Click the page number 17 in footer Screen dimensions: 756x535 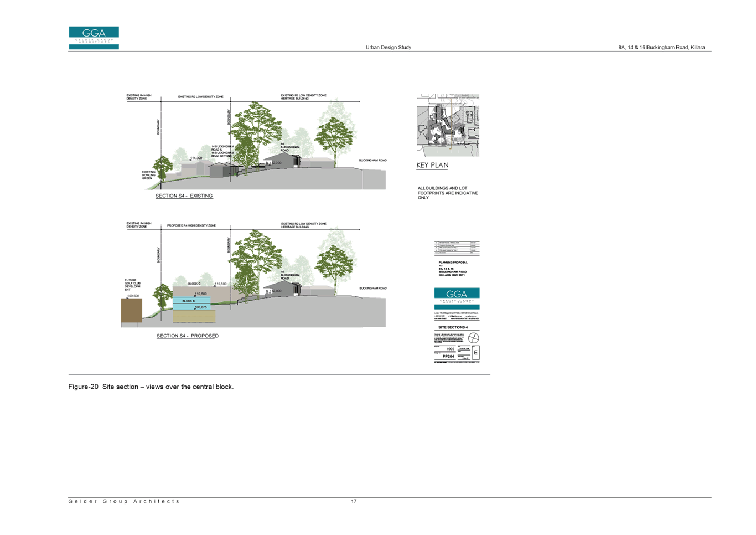tap(354, 501)
